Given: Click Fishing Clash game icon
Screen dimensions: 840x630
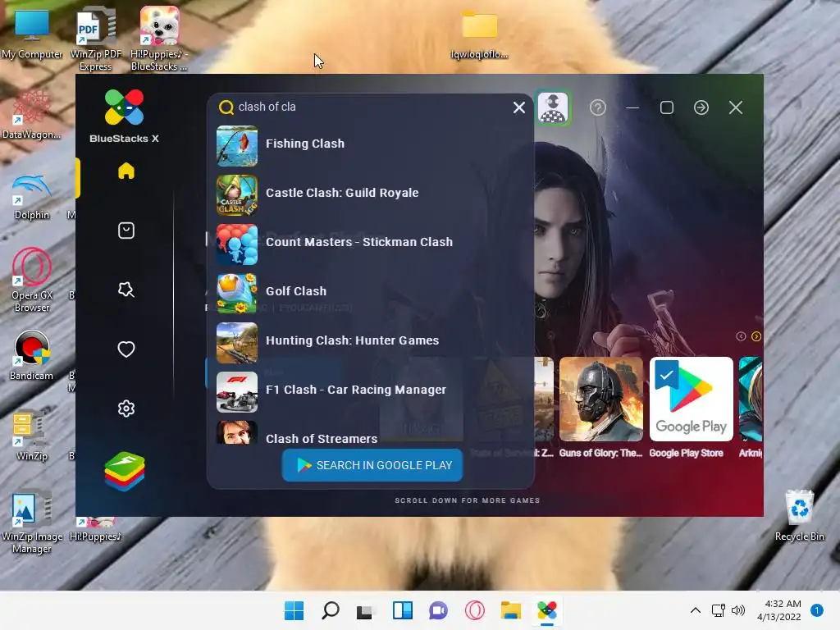Looking at the screenshot, I should tap(237, 146).
